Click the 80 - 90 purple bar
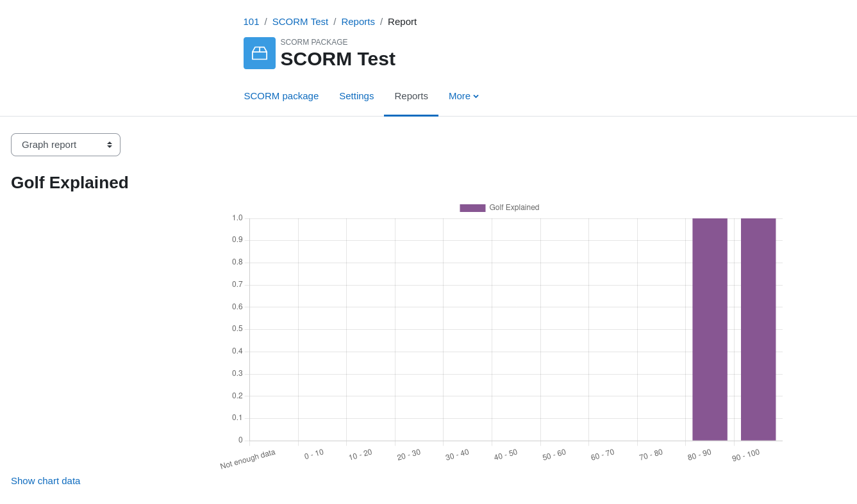Screen dimensions: 857x504 [x=710, y=329]
